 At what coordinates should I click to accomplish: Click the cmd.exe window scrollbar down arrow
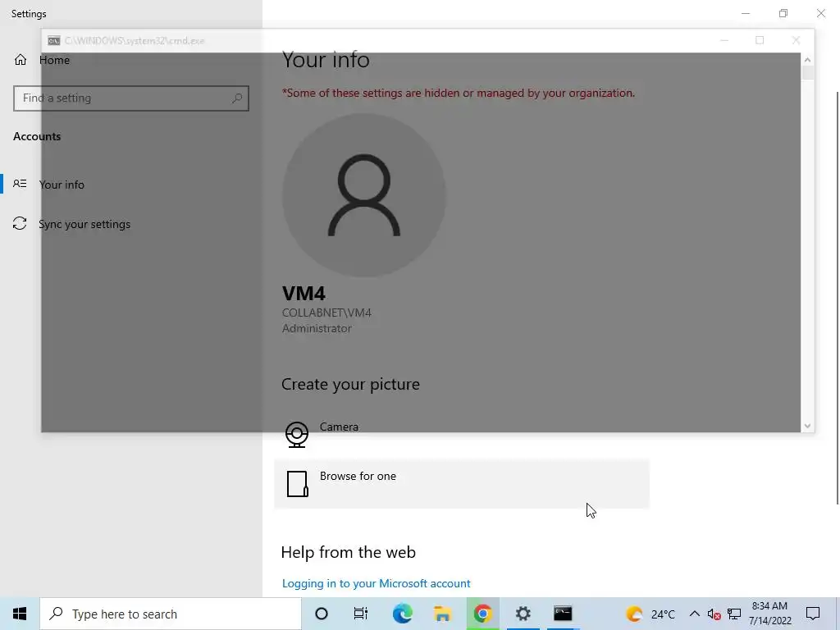click(x=808, y=426)
